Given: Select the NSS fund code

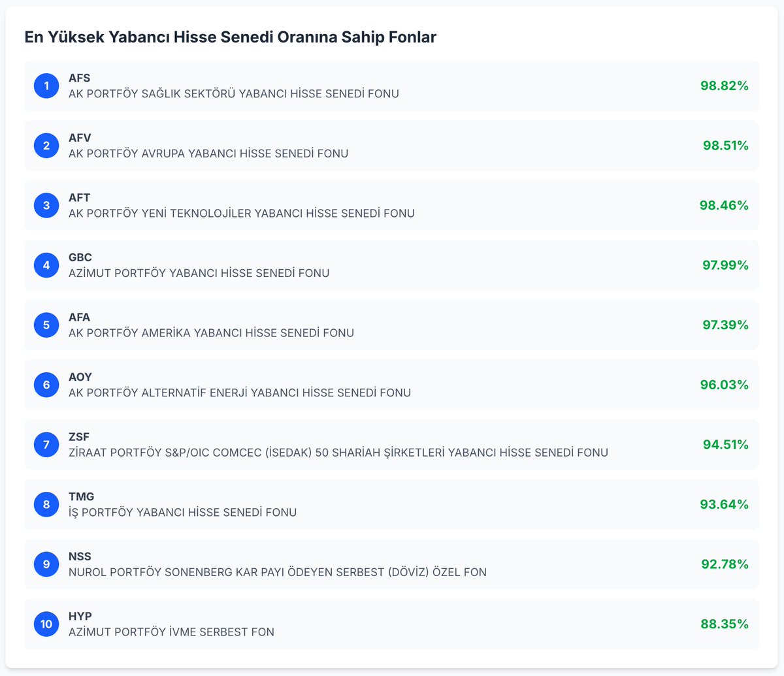Looking at the screenshot, I should [x=80, y=556].
